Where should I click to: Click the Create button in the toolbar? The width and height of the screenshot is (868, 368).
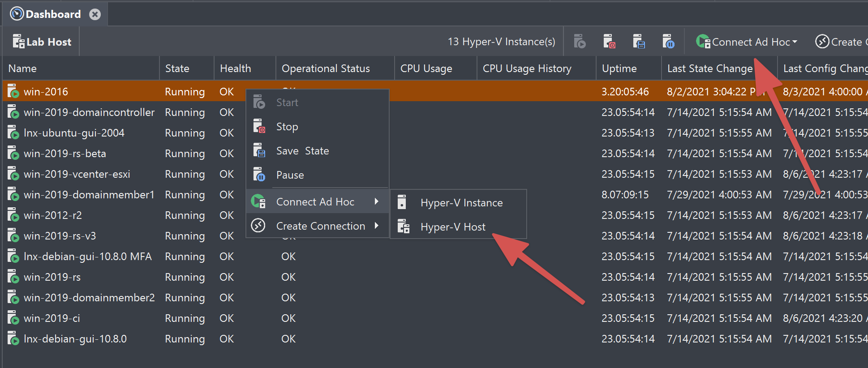coord(840,42)
